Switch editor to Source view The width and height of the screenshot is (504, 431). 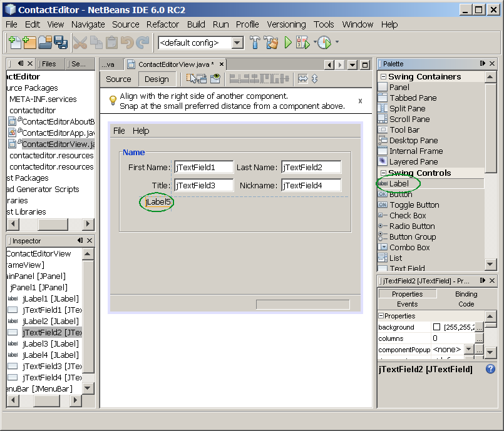118,79
